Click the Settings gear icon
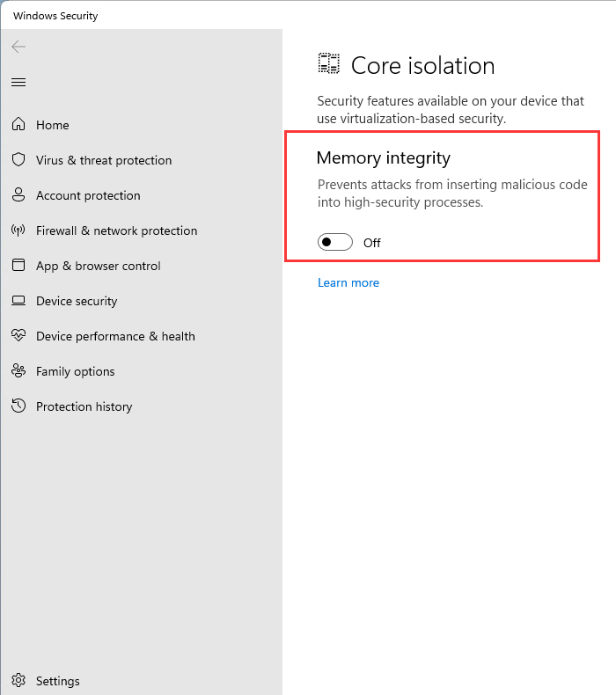The width and height of the screenshot is (616, 695). click(18, 680)
